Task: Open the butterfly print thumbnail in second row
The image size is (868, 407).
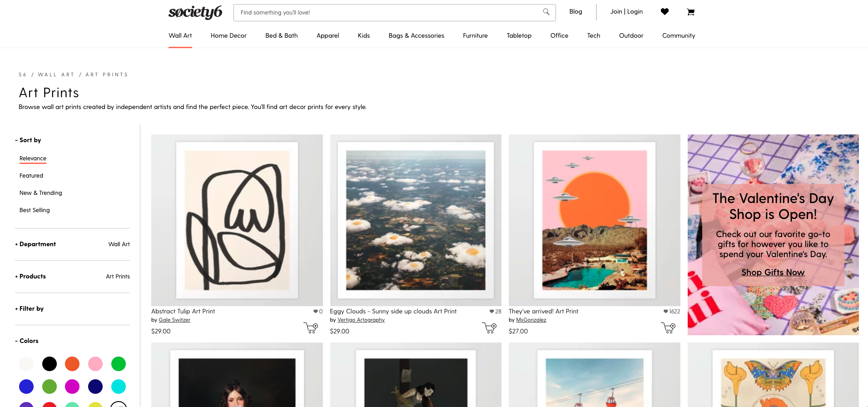Action: 773,375
